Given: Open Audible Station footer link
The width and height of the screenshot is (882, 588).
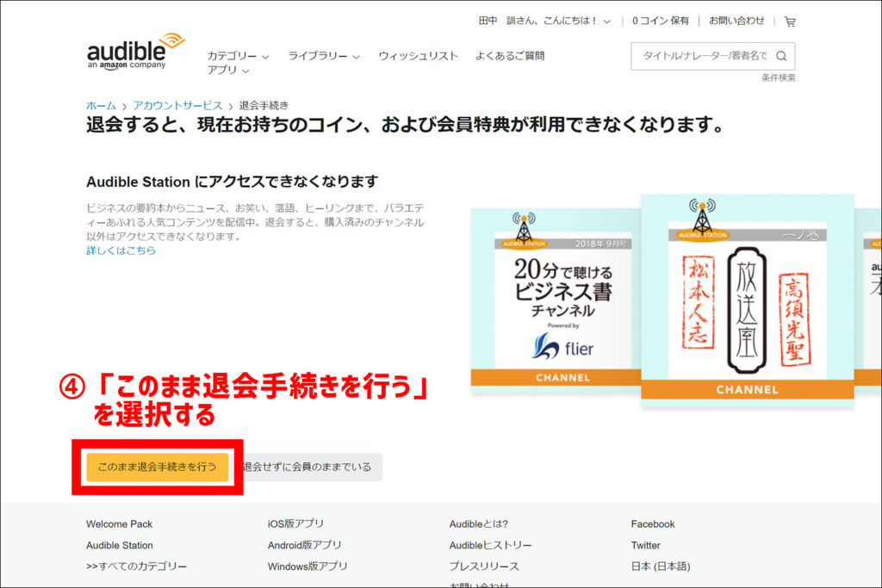Looking at the screenshot, I should [119, 545].
